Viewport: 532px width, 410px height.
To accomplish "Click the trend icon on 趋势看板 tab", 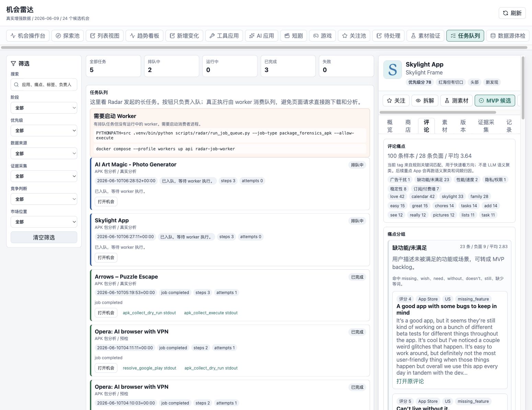I will [132, 36].
